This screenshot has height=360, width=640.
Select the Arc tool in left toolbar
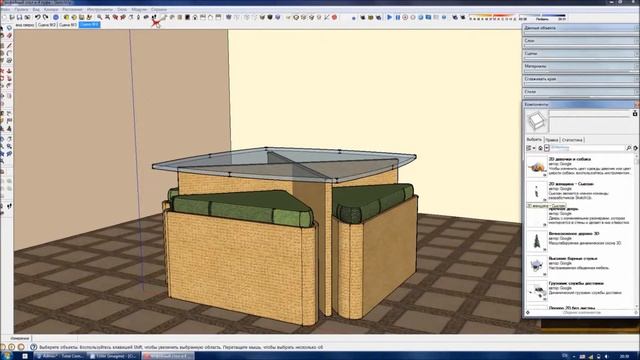9,53
